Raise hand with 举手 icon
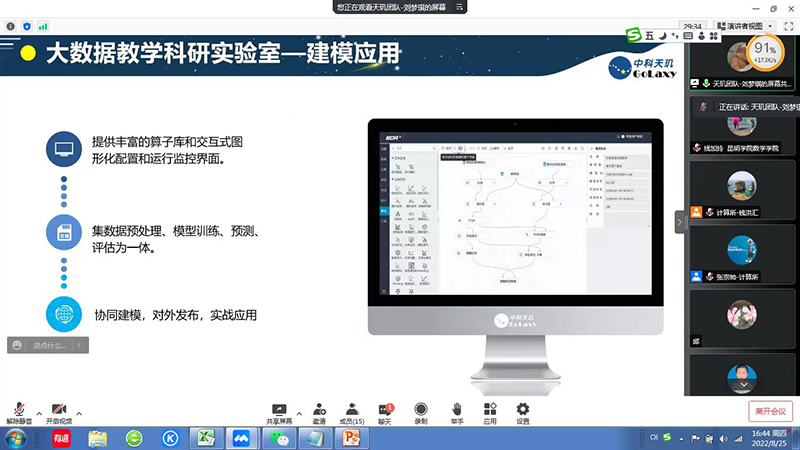 (456, 411)
